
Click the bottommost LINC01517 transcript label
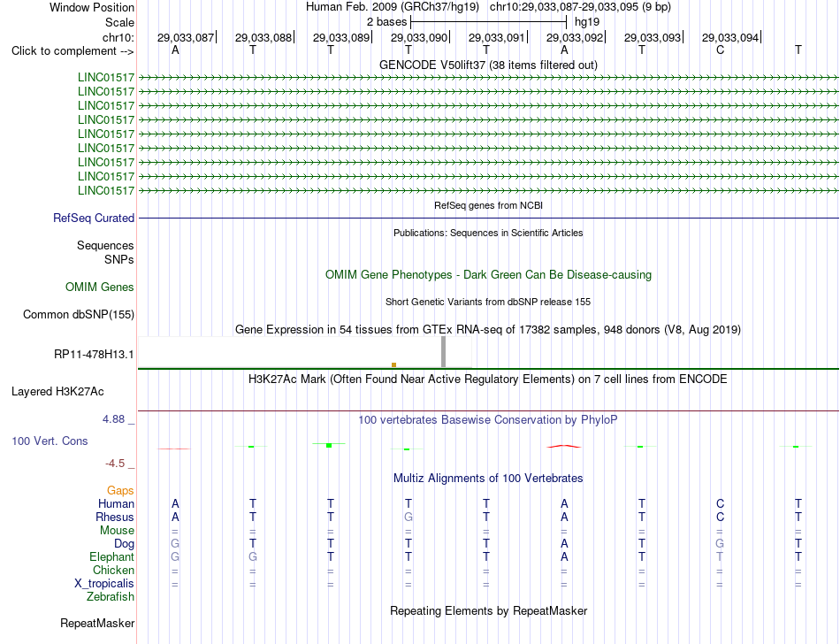(106, 191)
